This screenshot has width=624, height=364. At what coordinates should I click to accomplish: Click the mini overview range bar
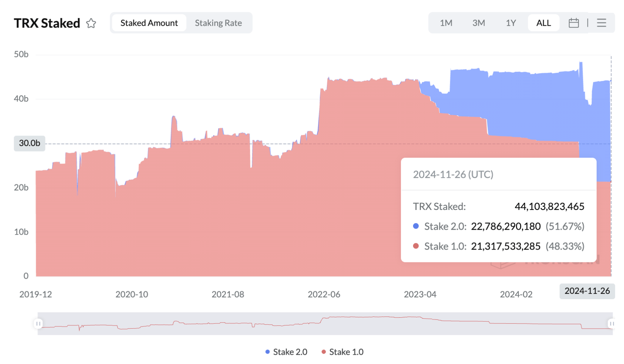point(325,324)
